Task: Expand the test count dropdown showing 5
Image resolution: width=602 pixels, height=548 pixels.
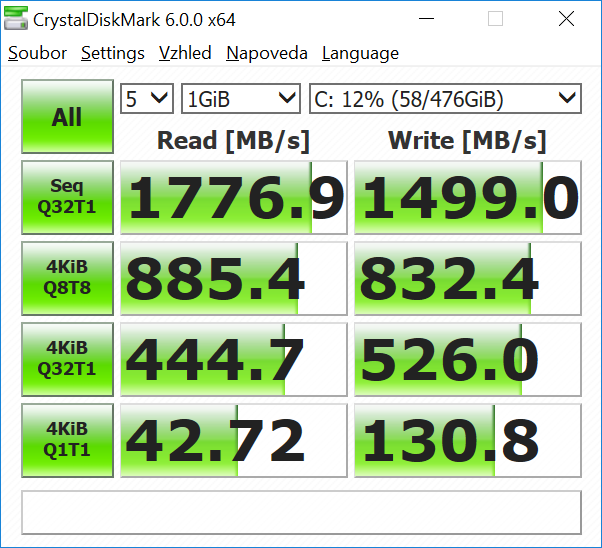Action: point(147,98)
